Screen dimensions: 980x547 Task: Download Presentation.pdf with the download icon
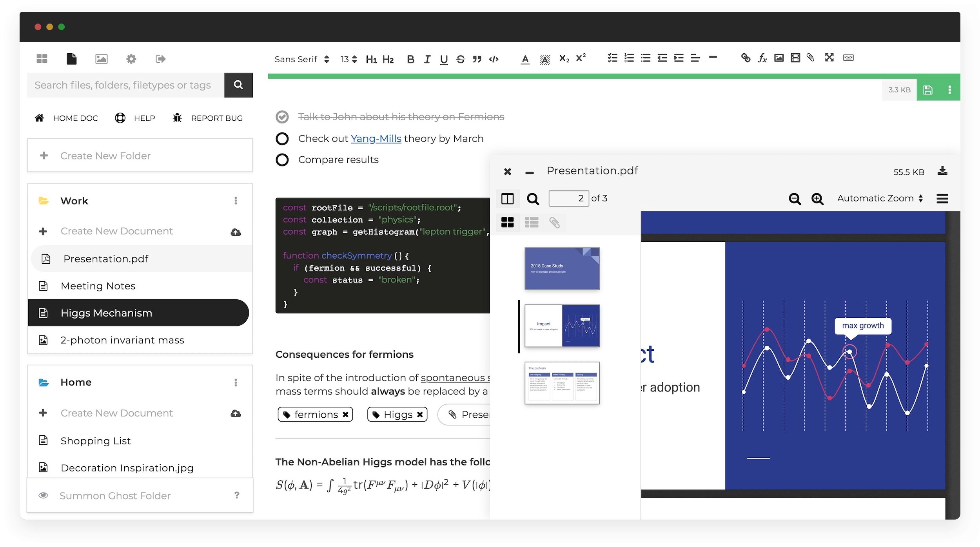point(942,171)
